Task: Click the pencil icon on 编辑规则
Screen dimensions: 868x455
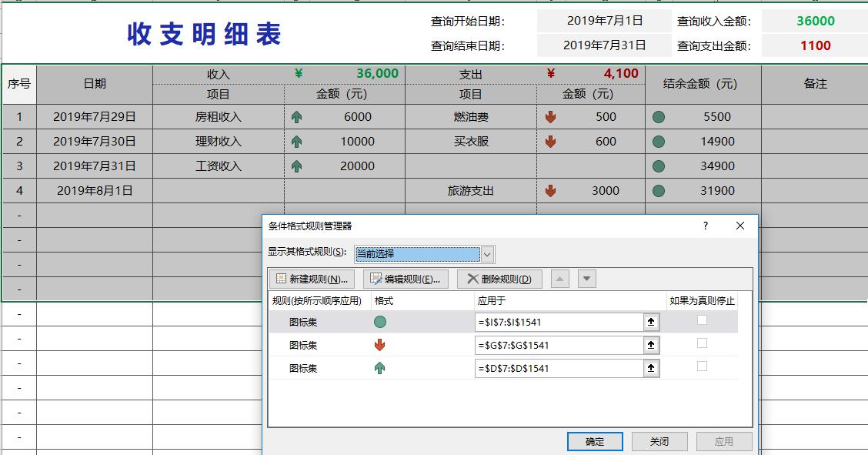Action: 375,279
